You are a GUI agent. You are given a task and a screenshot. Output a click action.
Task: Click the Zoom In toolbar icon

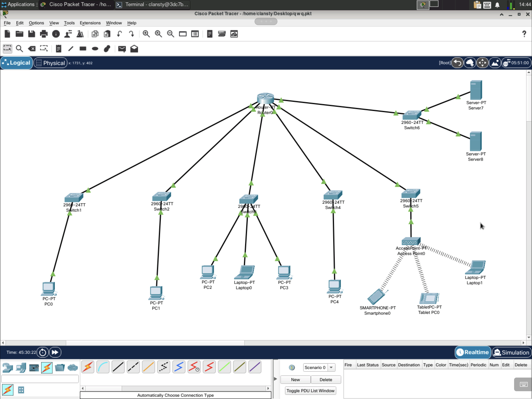pos(146,34)
